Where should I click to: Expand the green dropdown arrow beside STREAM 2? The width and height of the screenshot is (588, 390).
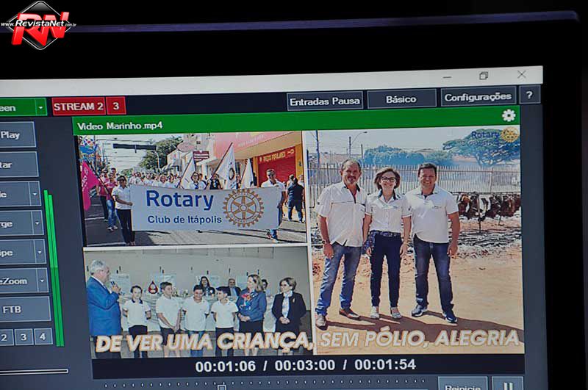(x=40, y=107)
